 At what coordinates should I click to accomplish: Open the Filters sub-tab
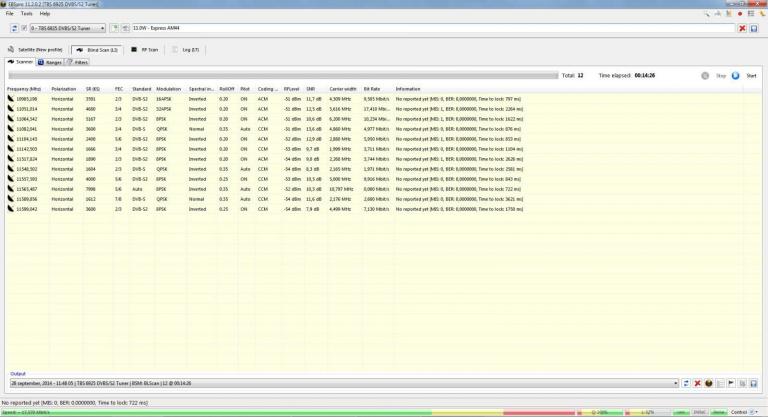click(77, 62)
